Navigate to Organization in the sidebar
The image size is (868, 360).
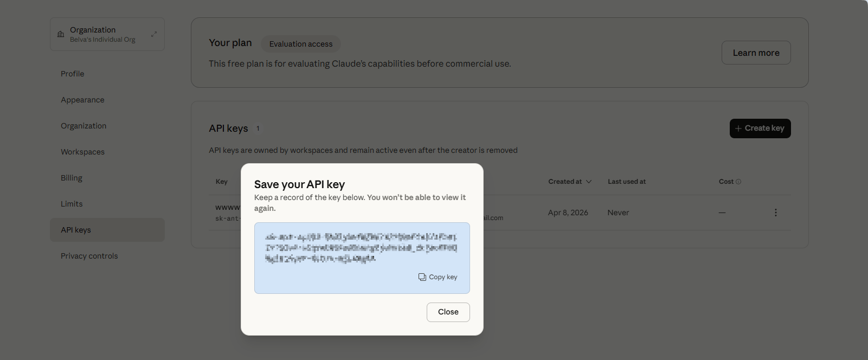point(83,126)
